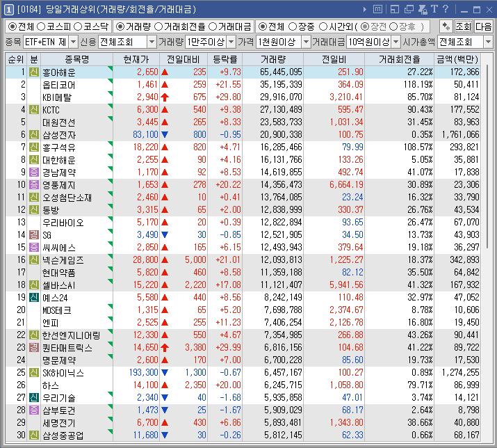Sort by the 현재가 column header
The height and width of the screenshot is (448, 497).
coord(136,59)
